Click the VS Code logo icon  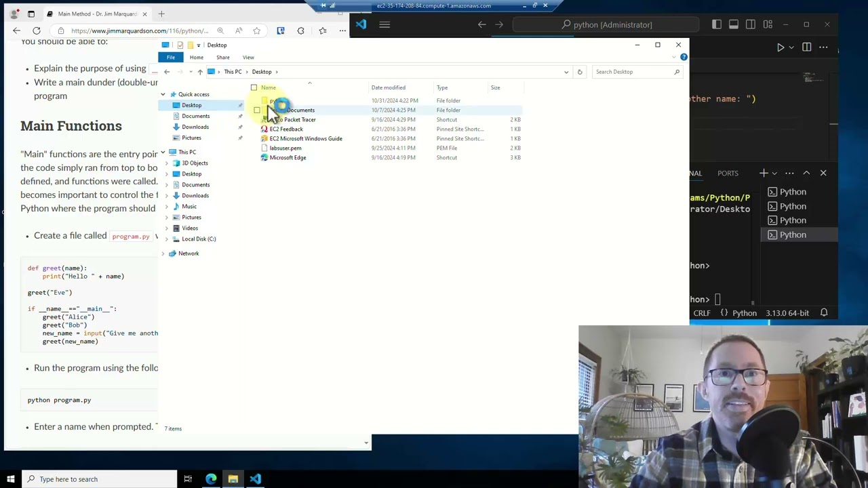tap(361, 24)
